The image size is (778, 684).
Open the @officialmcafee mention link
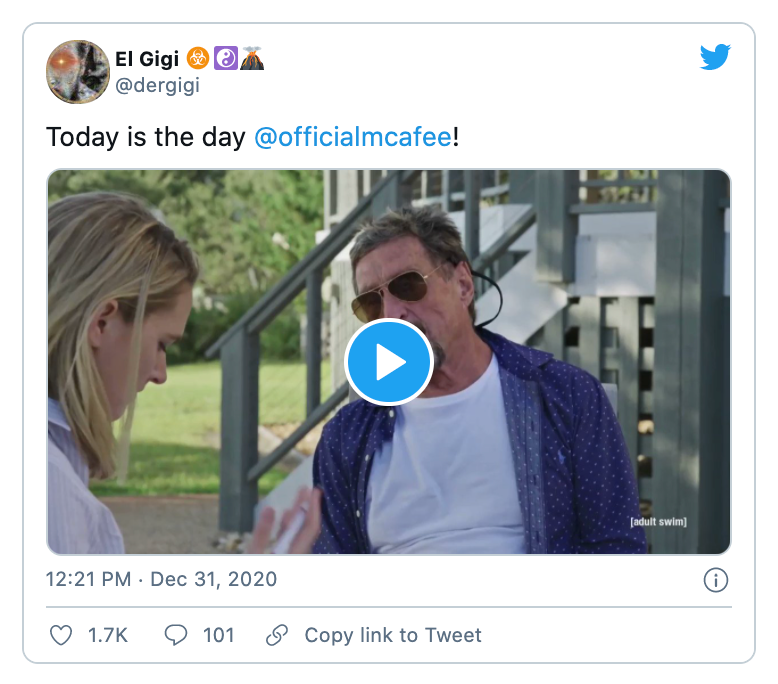353,137
